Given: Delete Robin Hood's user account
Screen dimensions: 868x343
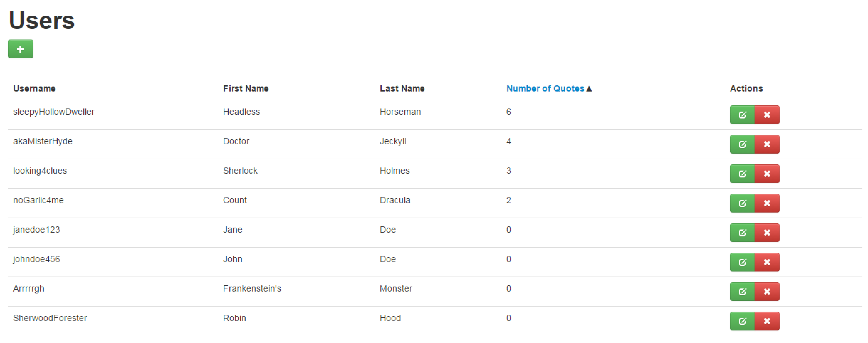Looking at the screenshot, I should point(767,321).
